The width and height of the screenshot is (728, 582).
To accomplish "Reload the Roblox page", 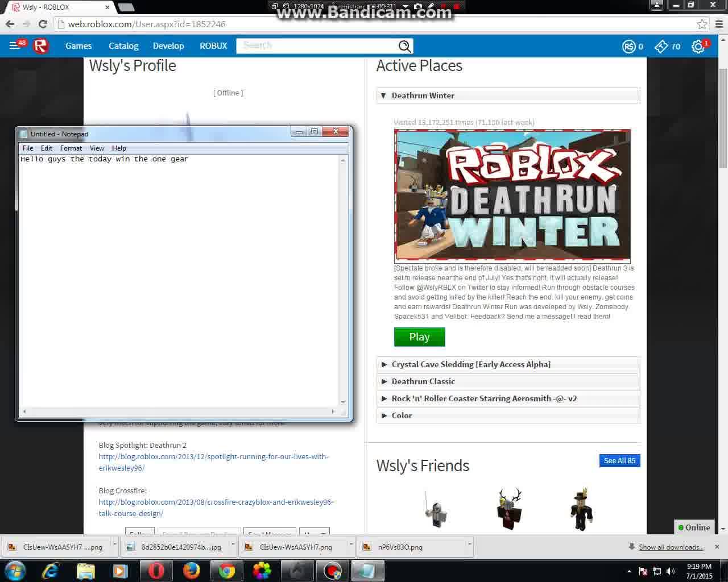I will 43,24.
